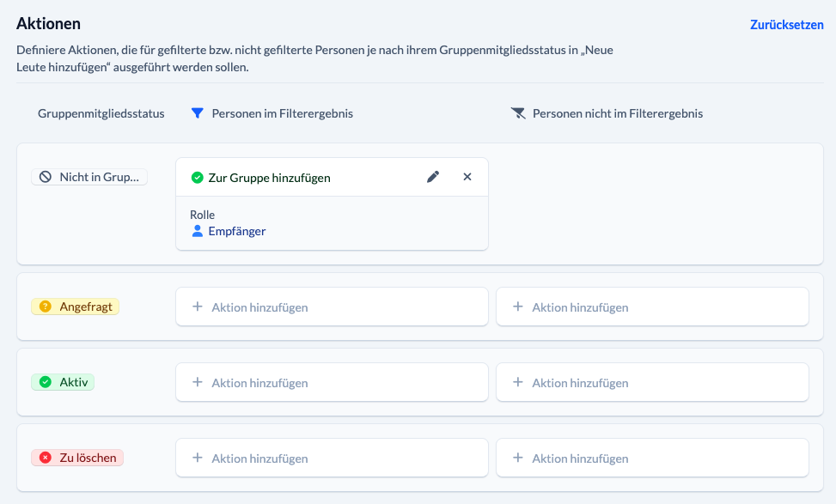Image resolution: width=836 pixels, height=504 pixels.
Task: Add action for Aktiv persons not in filter
Action: pyautogui.click(x=652, y=383)
